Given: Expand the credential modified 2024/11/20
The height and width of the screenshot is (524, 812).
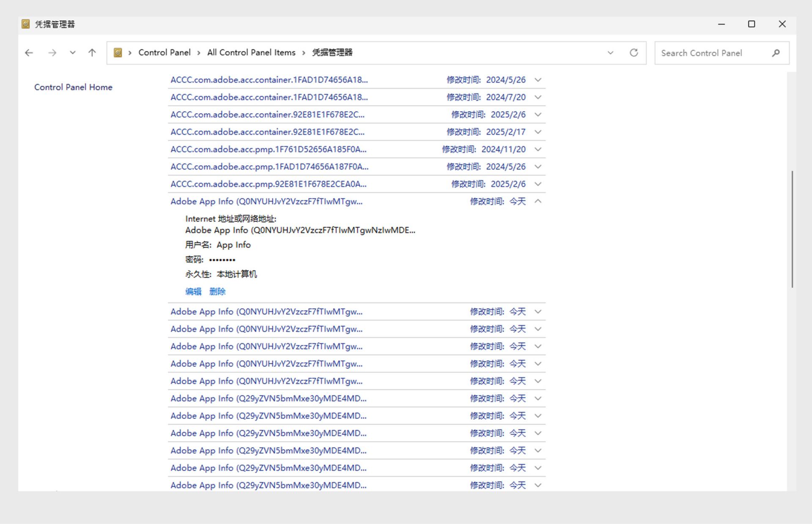Looking at the screenshot, I should point(538,150).
